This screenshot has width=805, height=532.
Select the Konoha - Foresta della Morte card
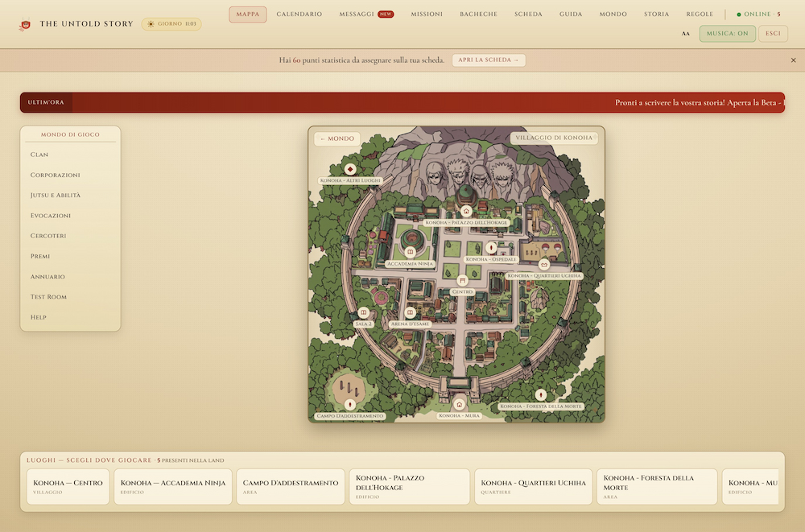click(657, 486)
